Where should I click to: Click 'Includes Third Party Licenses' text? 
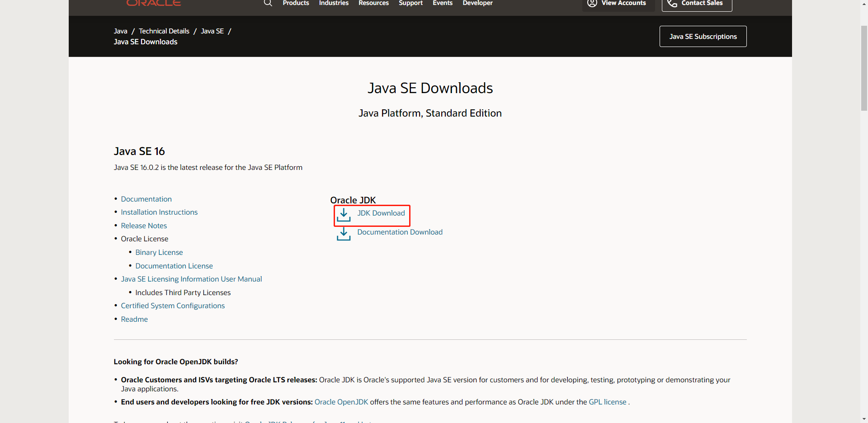[x=183, y=292]
